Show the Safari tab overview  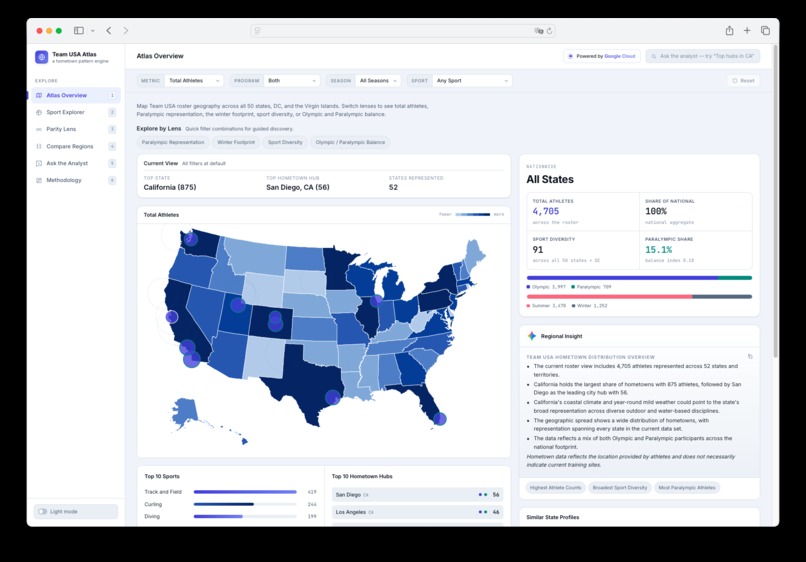click(765, 31)
